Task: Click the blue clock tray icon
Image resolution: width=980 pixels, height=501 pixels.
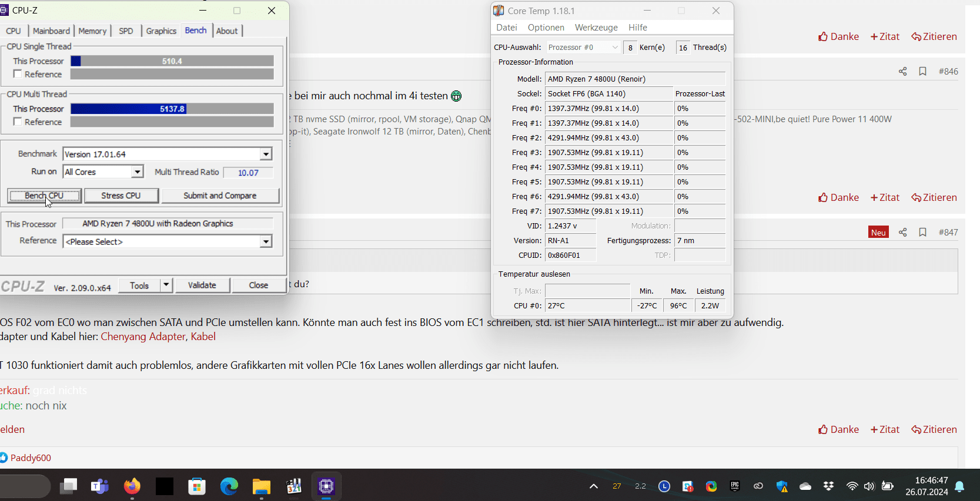Action: [664, 486]
